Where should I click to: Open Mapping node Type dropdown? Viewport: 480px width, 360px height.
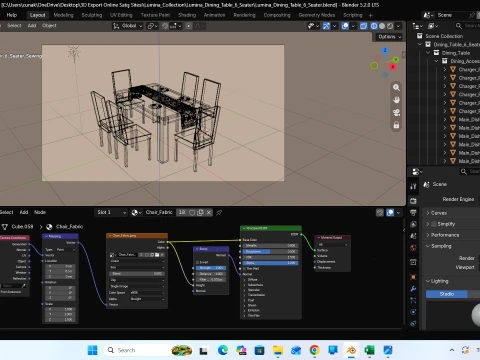coord(65,250)
